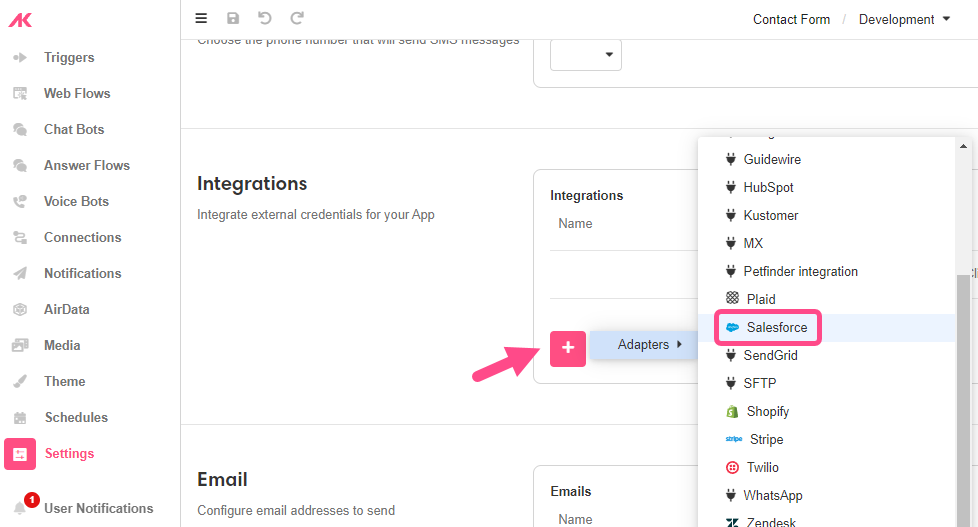Expand the Adapters submenu

click(x=643, y=345)
